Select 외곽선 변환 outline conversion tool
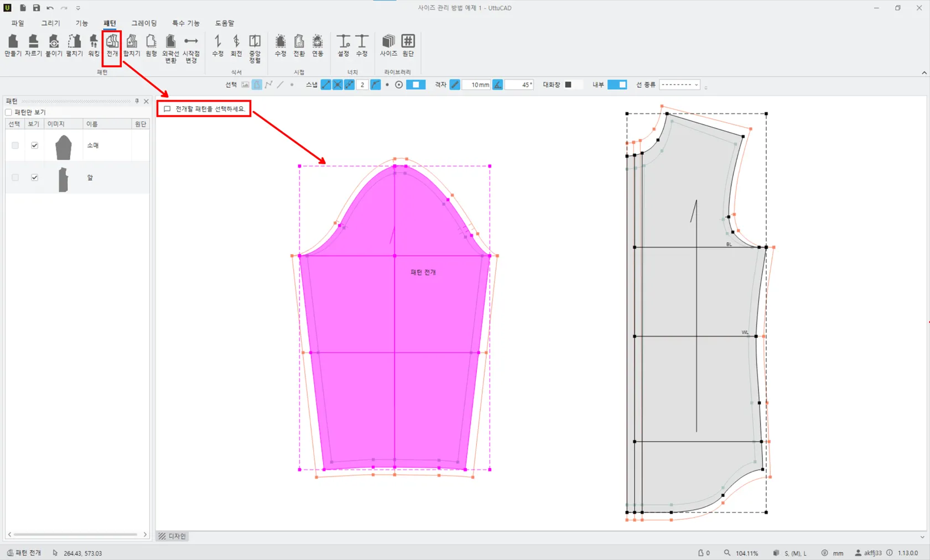This screenshot has height=560, width=930. click(x=170, y=49)
